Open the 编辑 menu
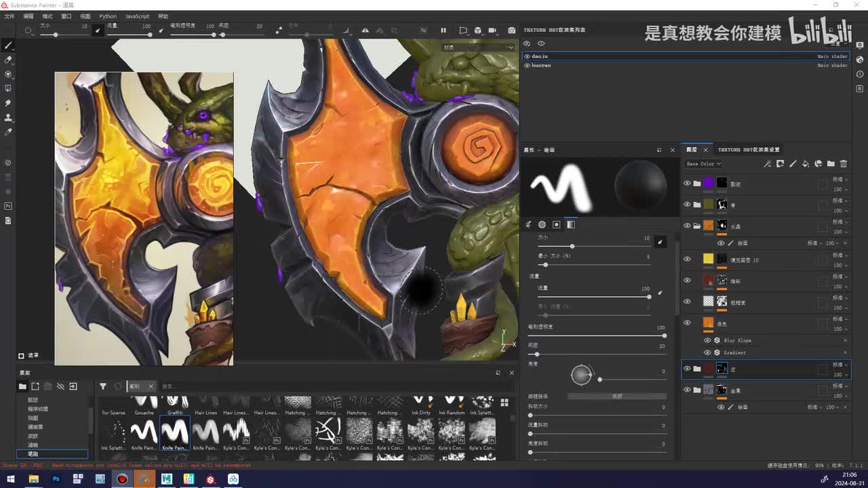 click(28, 16)
